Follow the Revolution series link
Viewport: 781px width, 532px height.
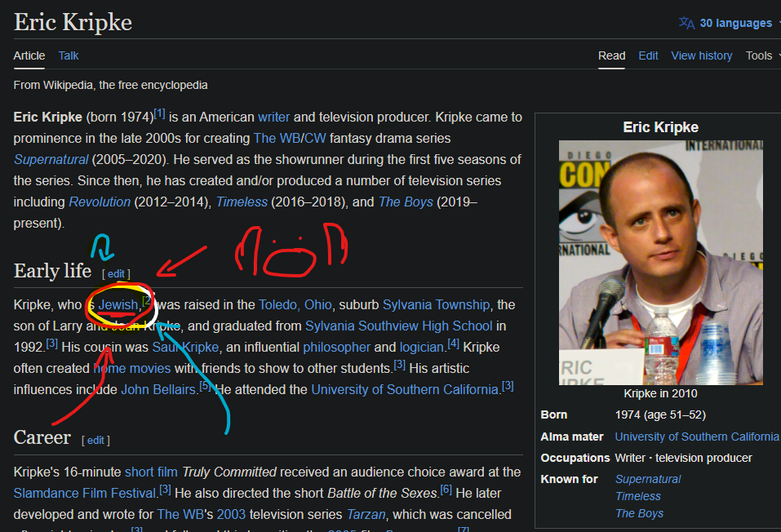100,202
